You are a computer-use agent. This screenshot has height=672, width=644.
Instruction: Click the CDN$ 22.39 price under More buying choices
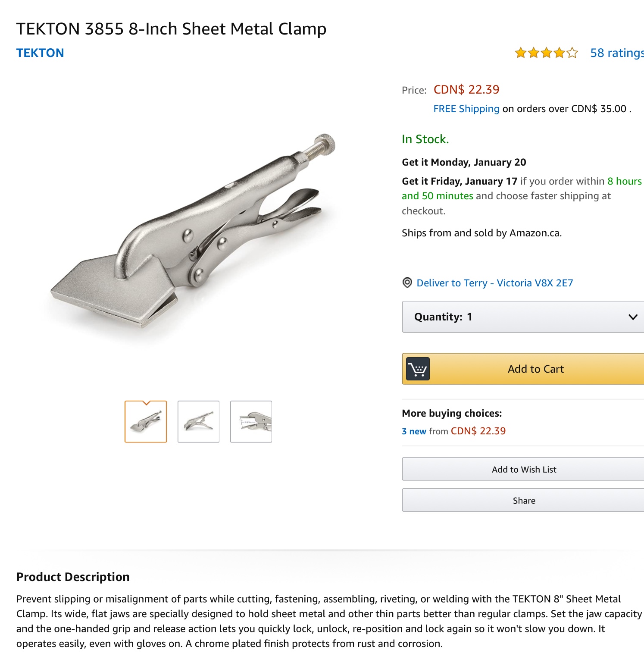coord(478,431)
